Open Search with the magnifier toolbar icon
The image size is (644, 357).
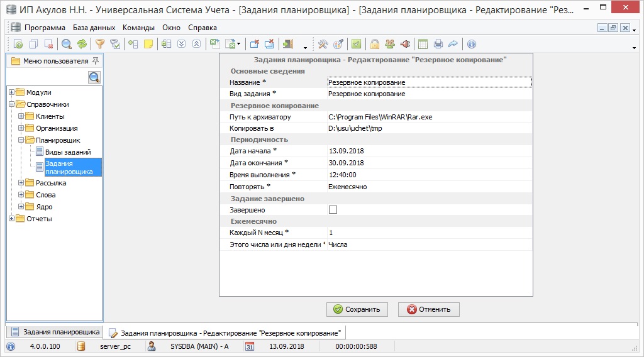pos(67,44)
